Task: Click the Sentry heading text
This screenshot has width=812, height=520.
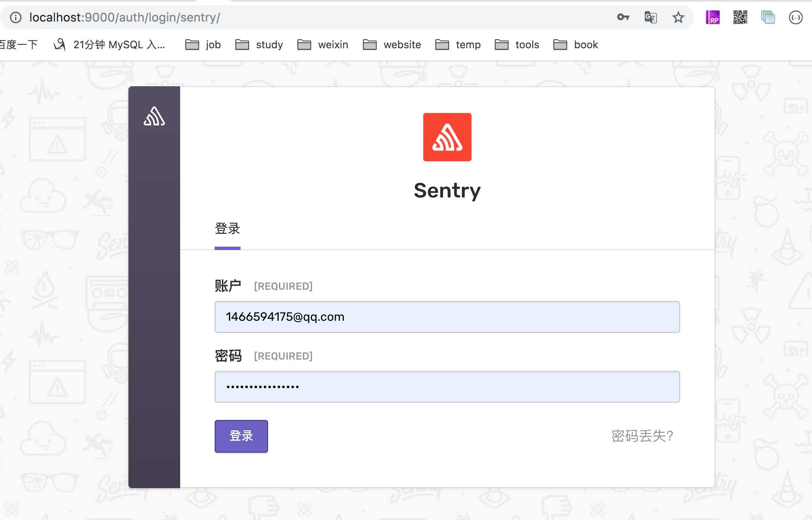Action: 447,191
